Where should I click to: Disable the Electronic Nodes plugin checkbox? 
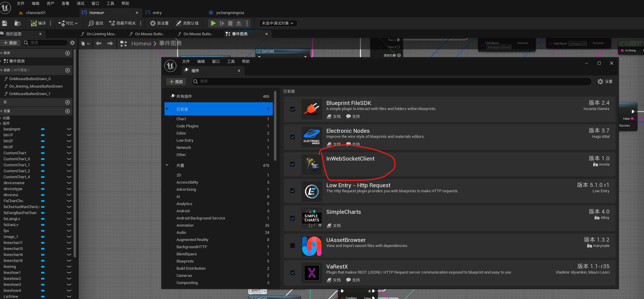tap(293, 137)
